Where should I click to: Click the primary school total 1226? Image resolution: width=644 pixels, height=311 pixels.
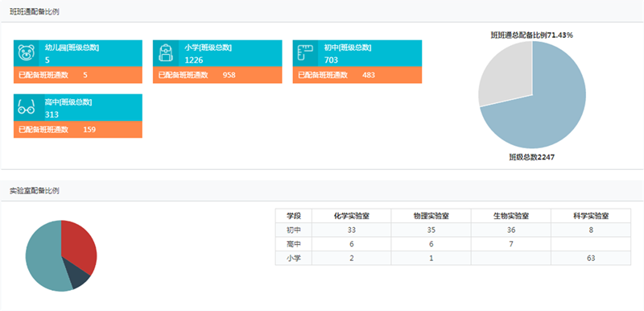point(194,60)
